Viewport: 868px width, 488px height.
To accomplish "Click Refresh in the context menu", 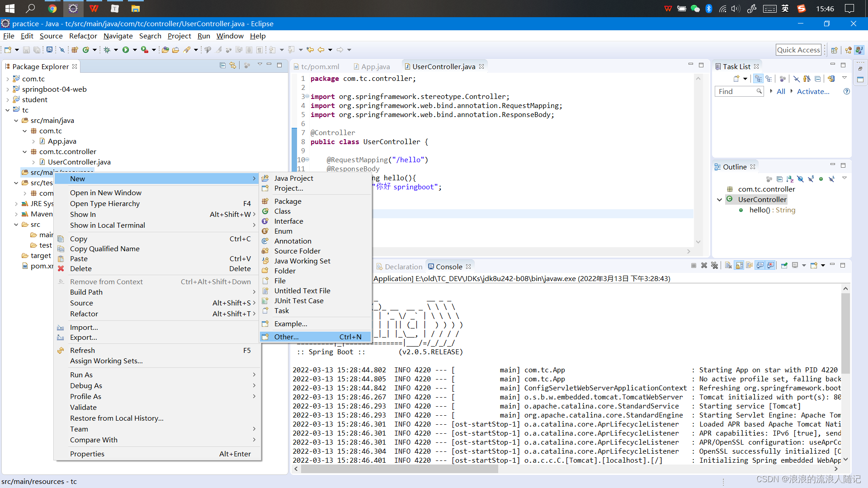I will pos(157,350).
